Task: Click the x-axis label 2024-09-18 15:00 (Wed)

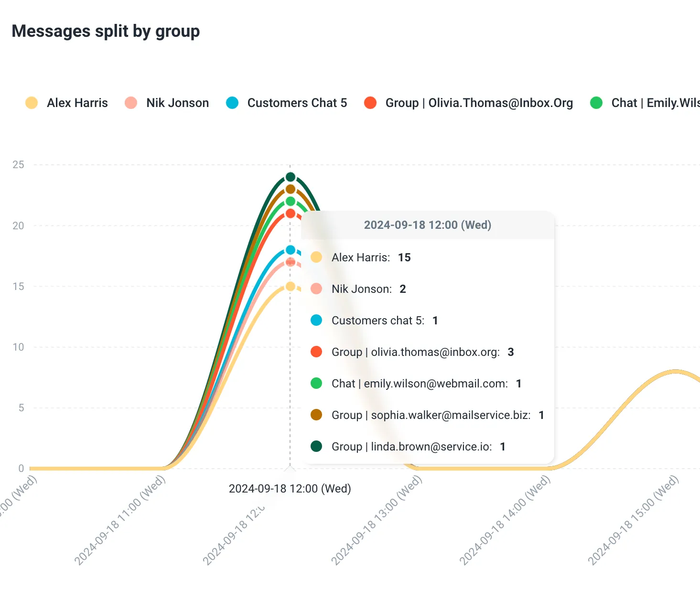Action: (633, 521)
